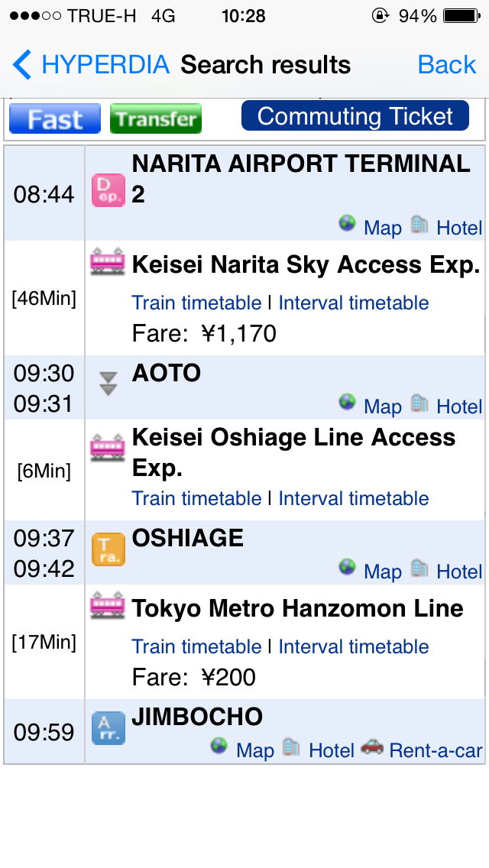489x868 pixels.
Task: Tap the red car icon for Jimbocho
Action: [371, 747]
